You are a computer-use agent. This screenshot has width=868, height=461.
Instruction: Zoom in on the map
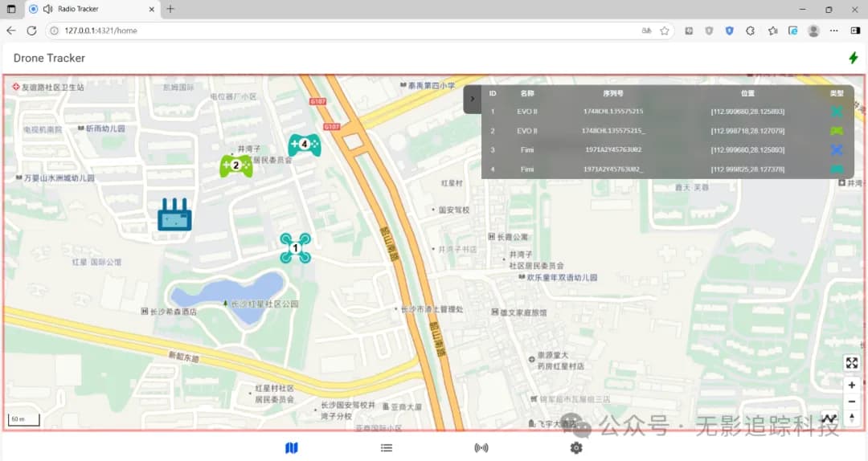point(852,386)
